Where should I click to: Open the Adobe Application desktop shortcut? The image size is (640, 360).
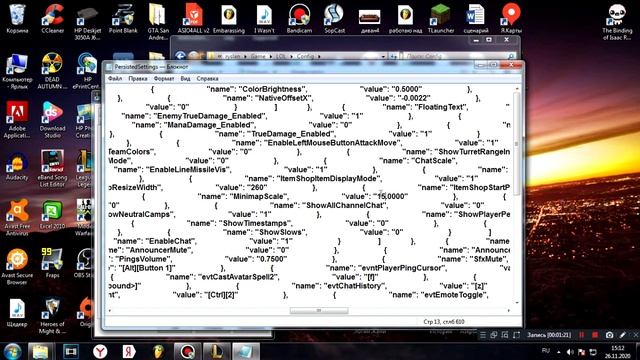tap(17, 120)
